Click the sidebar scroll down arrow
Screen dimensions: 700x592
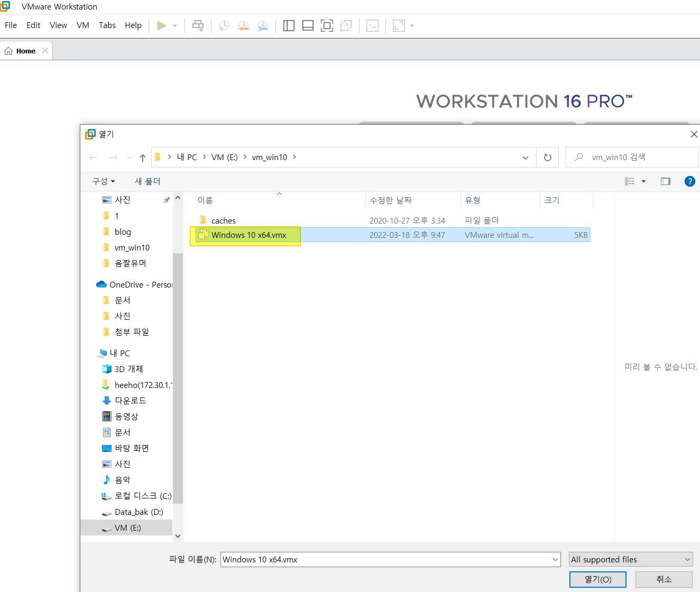[178, 536]
